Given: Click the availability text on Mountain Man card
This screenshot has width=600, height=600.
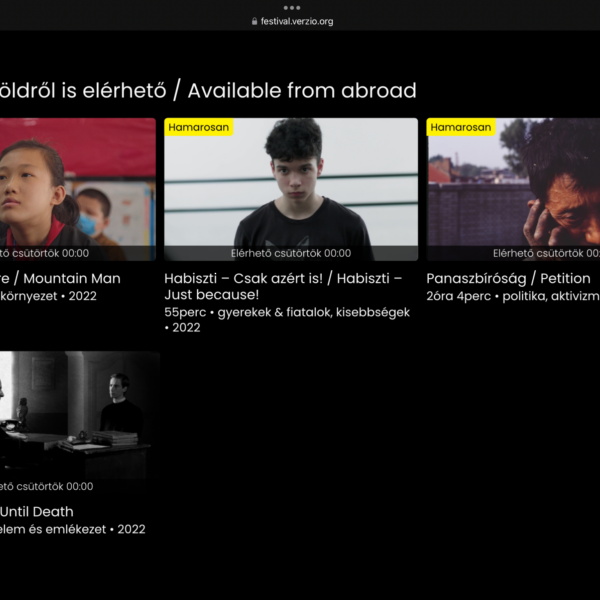Looking at the screenshot, I should [x=44, y=253].
